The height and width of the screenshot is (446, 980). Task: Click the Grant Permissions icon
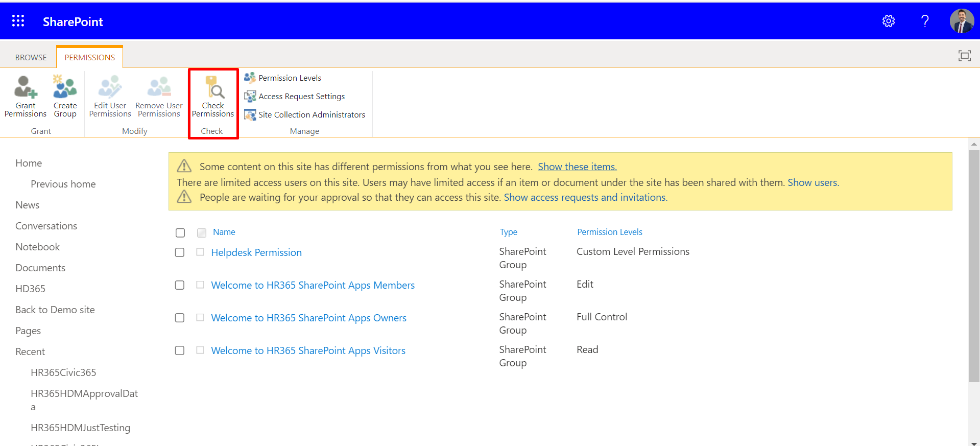26,87
